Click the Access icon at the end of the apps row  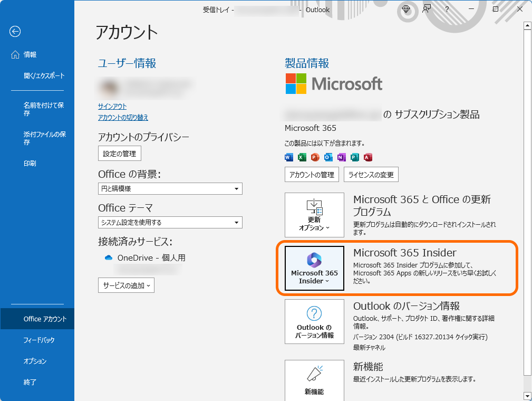click(x=367, y=157)
